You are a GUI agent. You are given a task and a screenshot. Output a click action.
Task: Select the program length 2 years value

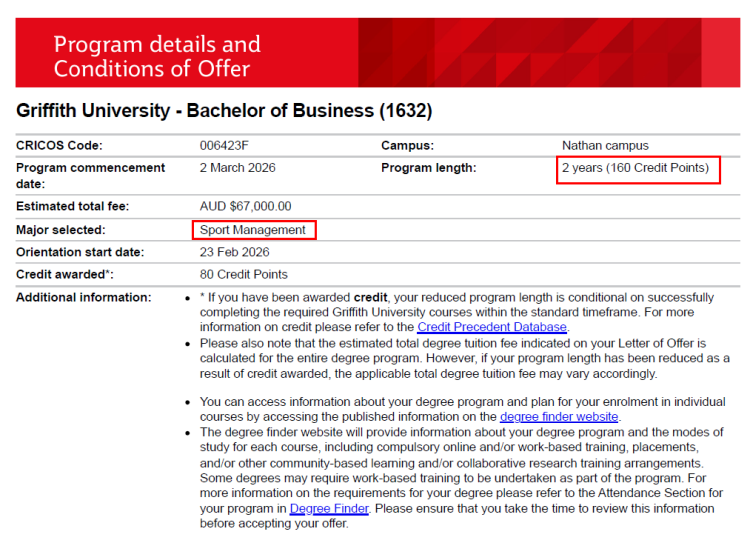(x=635, y=168)
